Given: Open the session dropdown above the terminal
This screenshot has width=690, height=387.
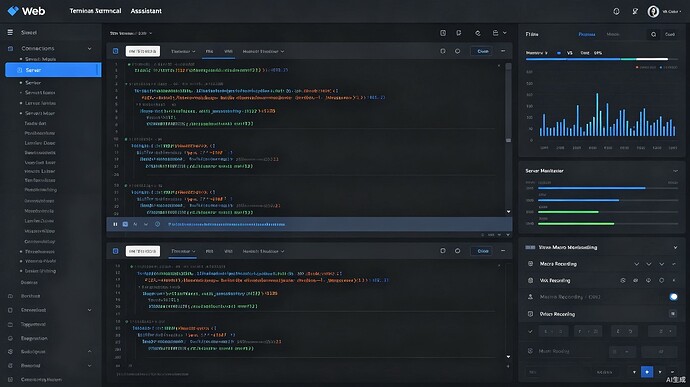Looking at the screenshot, I should [x=131, y=33].
